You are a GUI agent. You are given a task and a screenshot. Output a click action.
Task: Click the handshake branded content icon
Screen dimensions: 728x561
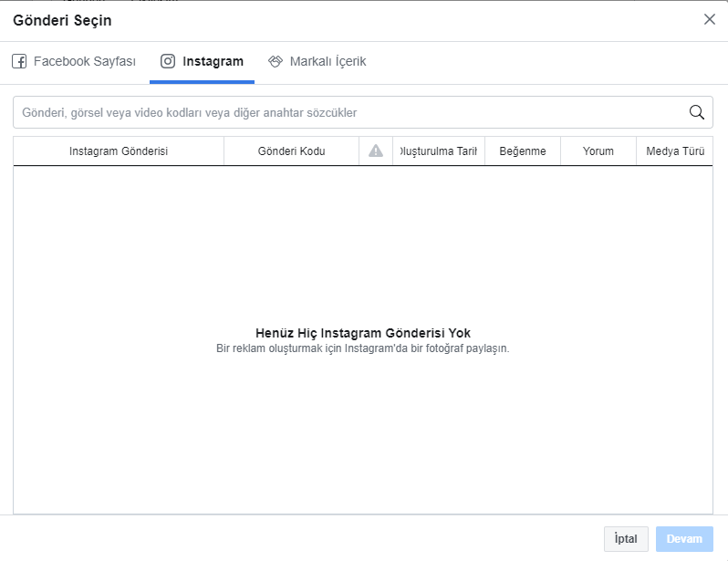[276, 61]
